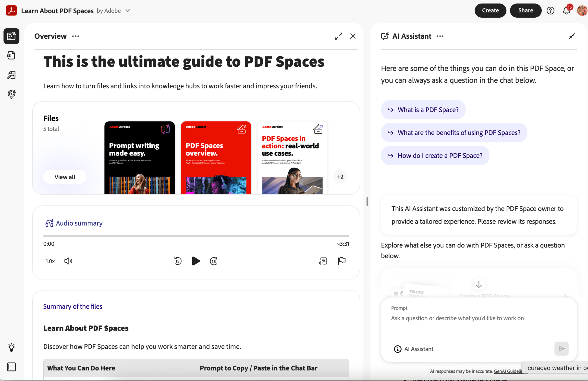Image resolution: width=588 pixels, height=381 pixels.
Task: Click the flag report icon in audio player
Action: pos(342,261)
